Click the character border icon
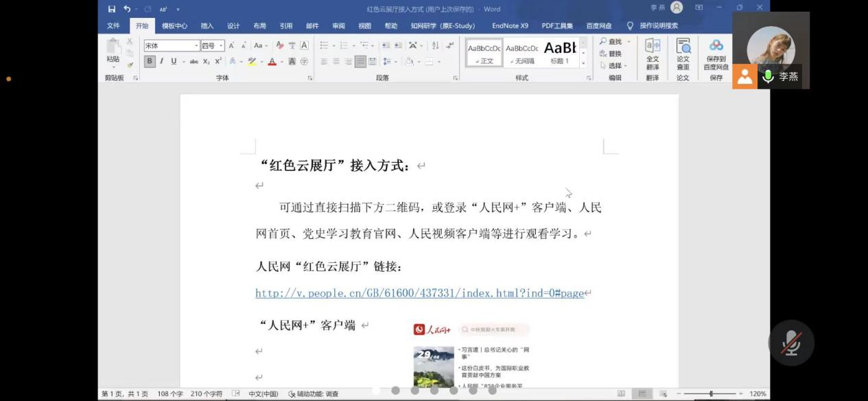Image resolution: width=868 pixels, height=401 pixels. [x=304, y=45]
